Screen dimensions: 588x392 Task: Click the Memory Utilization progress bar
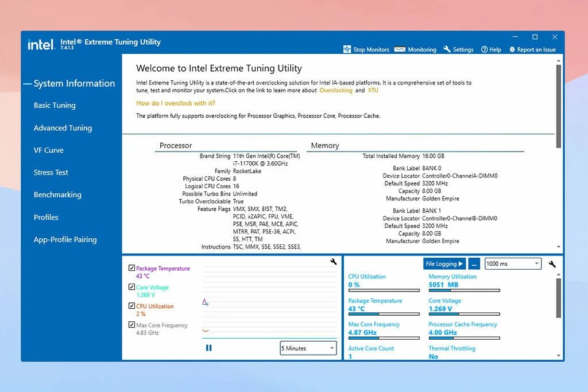click(464, 290)
